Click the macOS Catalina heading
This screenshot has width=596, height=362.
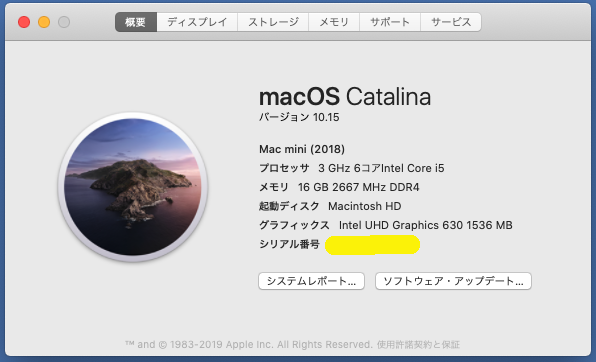point(345,97)
